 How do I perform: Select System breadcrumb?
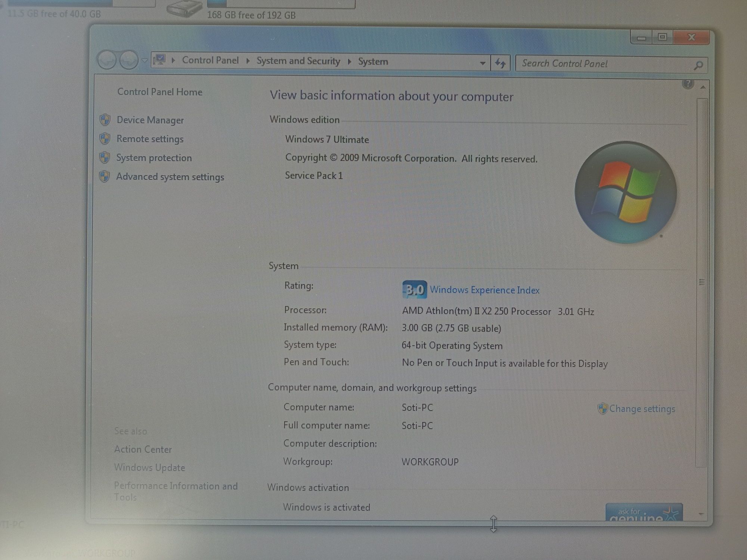[373, 62]
